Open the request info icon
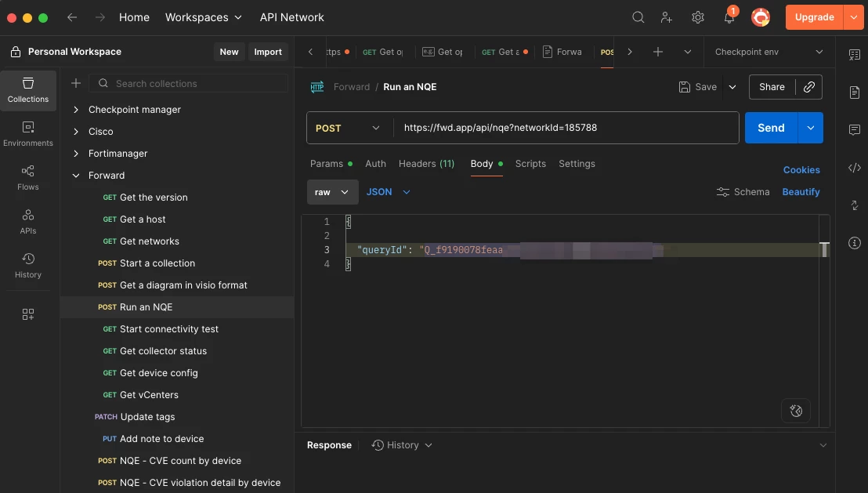Viewport: 868px width, 493px height. [x=854, y=243]
